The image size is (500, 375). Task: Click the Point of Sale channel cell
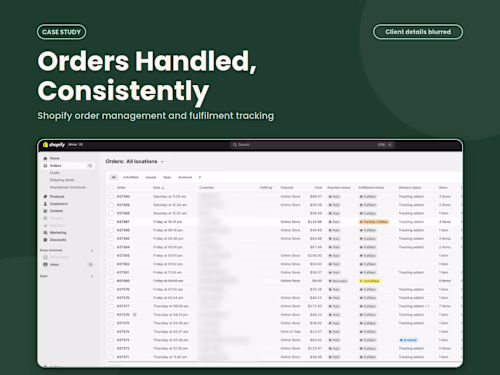[x=291, y=332]
